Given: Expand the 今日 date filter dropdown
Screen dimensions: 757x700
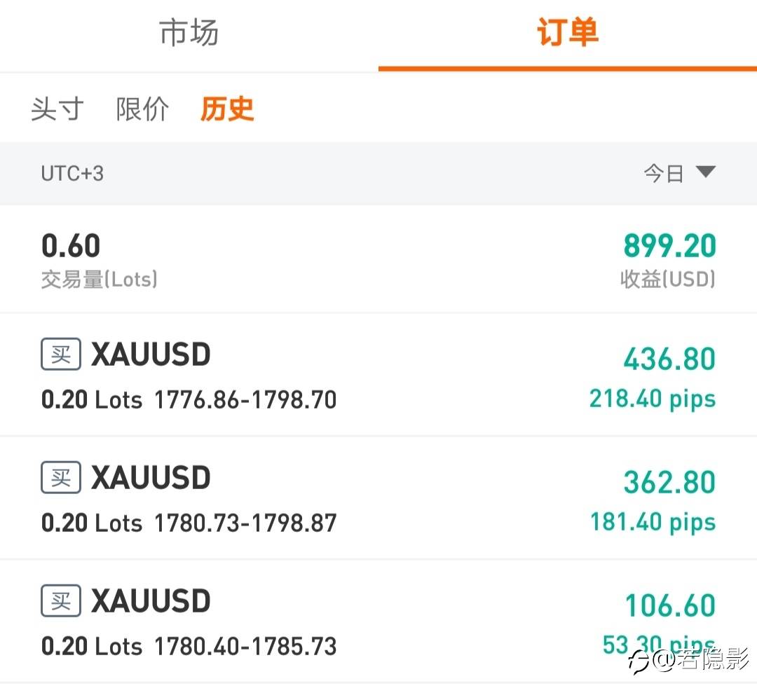Looking at the screenshot, I should tap(679, 173).
